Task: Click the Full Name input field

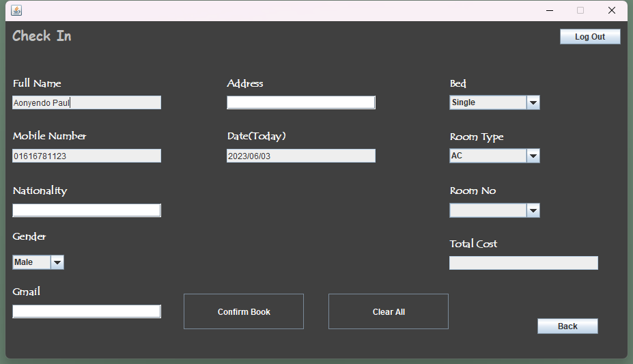Action: coord(87,102)
